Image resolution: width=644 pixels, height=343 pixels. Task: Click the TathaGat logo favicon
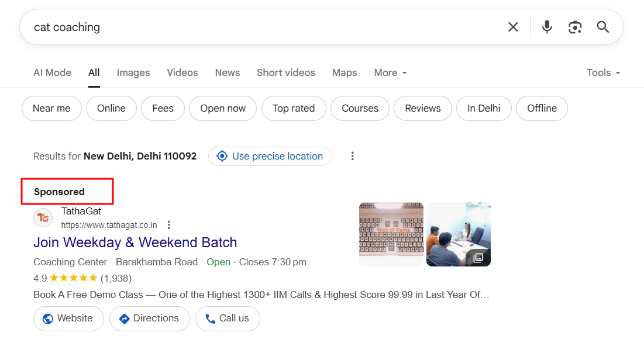click(x=43, y=218)
